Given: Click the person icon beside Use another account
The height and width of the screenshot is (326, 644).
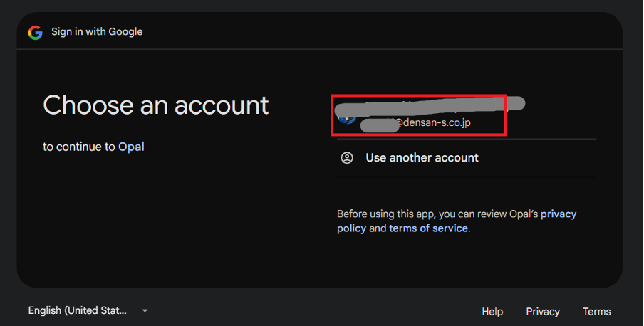Looking at the screenshot, I should click(x=347, y=157).
